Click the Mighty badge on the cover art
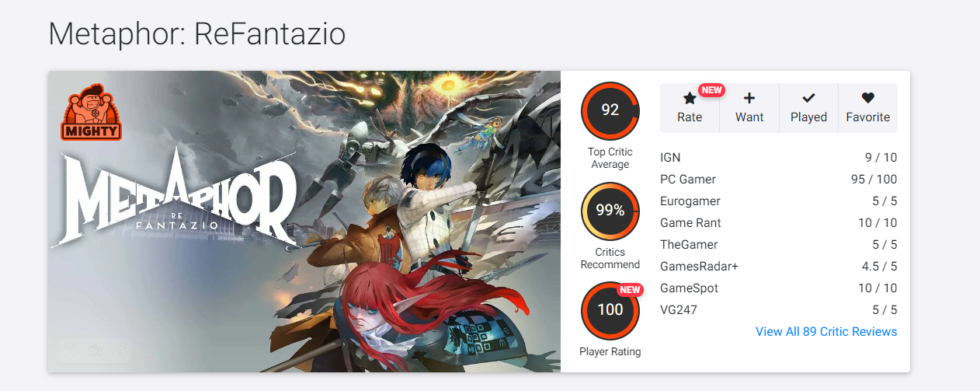The width and height of the screenshot is (980, 391). pyautogui.click(x=92, y=114)
